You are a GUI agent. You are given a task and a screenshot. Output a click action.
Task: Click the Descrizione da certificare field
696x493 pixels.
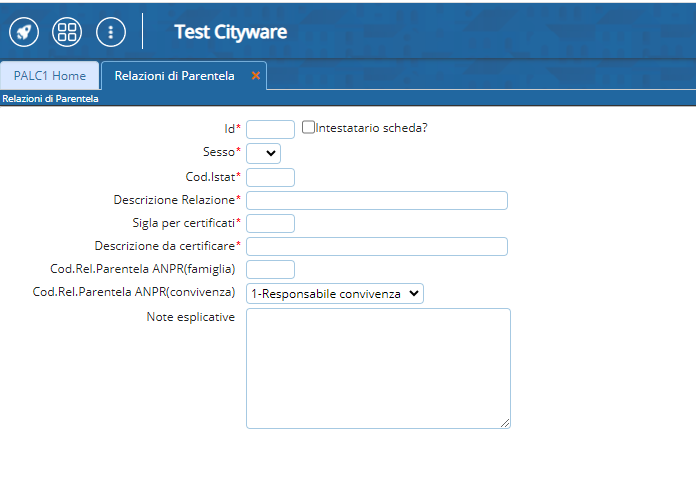tap(377, 246)
